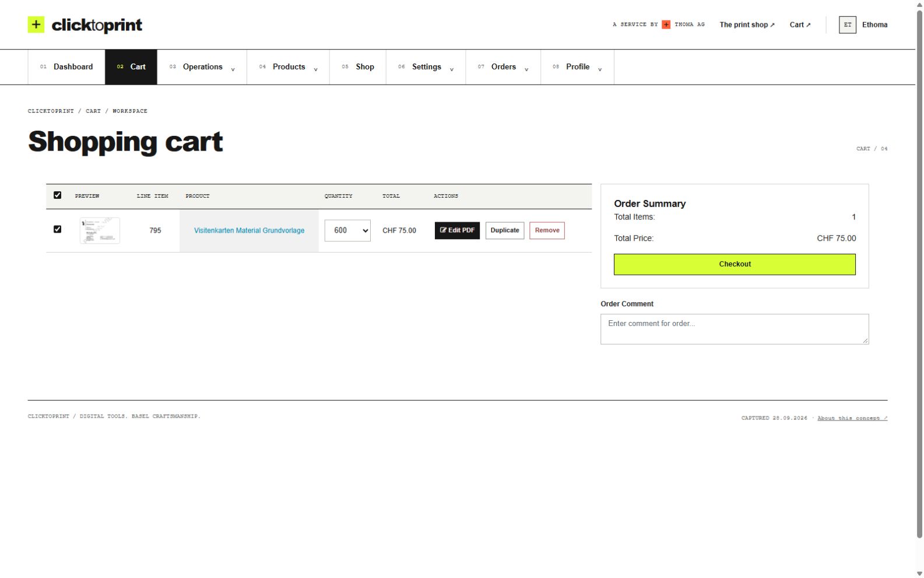Click the Cart link in top header
This screenshot has height=578, width=924.
pos(800,24)
